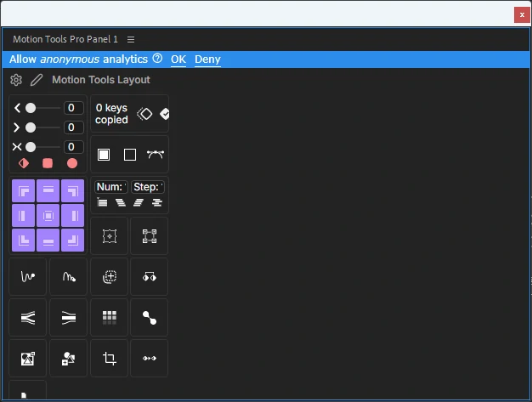Viewport: 532px width, 402px height.
Task: Set anchor point to top-right
Action: 72,191
